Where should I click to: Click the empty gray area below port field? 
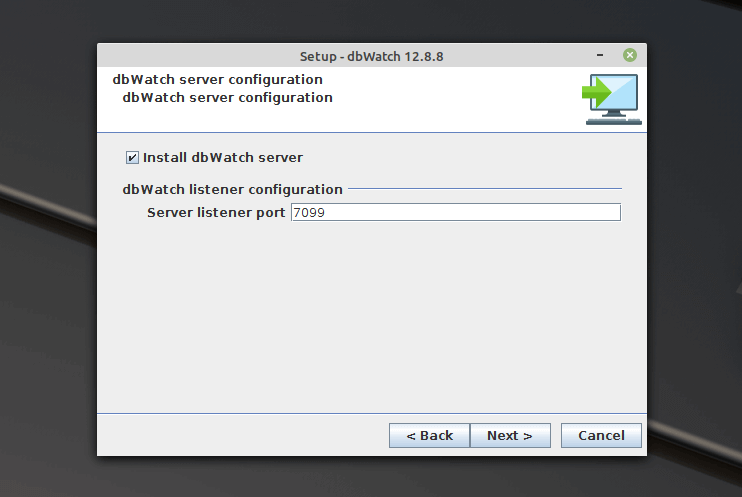click(x=371, y=320)
